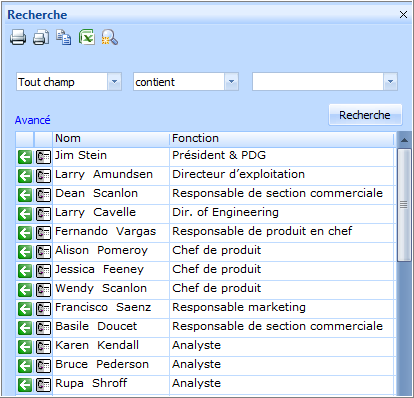Select the name 'Dean Scanlon'
Viewport: 414px width, 398px height.
point(96,193)
